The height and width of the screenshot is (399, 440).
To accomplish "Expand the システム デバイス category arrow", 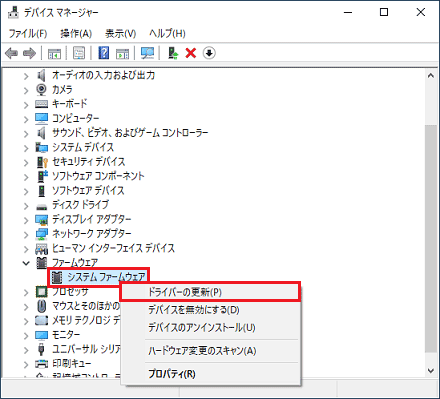I will (26, 148).
